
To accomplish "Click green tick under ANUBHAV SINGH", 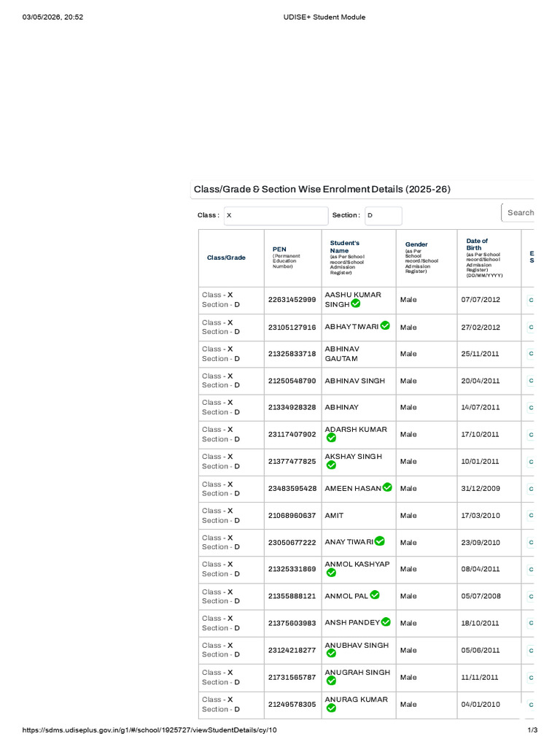I will click(332, 654).
